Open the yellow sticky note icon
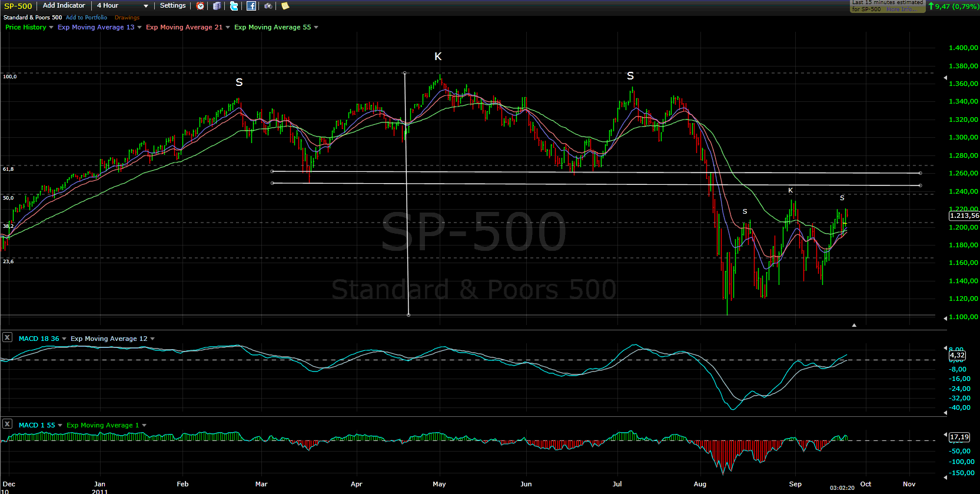The height and width of the screenshot is (494, 980). pyautogui.click(x=285, y=6)
